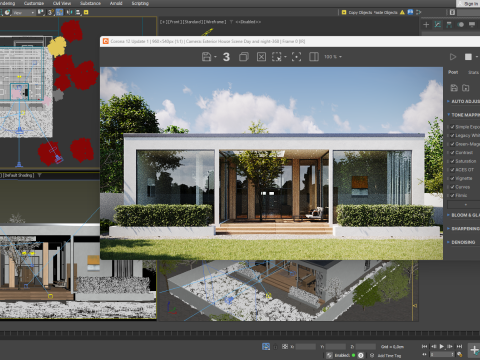Open Hierarchy tab in command panel
This screenshot has height=360, width=480.
coord(449,25)
